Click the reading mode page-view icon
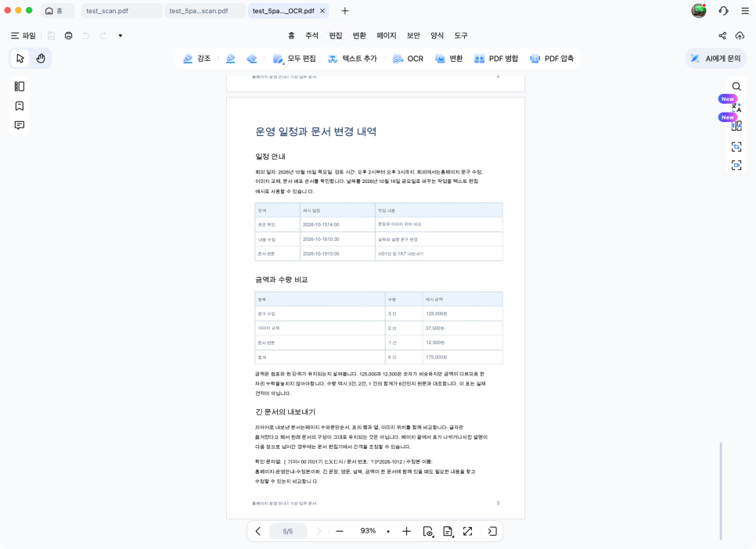756x549 pixels. point(428,531)
